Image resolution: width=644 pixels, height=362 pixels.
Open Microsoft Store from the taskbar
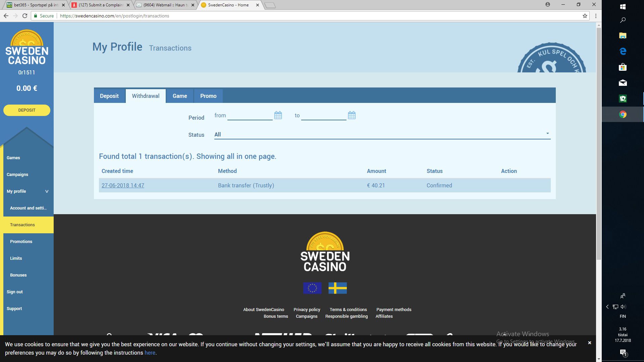coord(623,67)
